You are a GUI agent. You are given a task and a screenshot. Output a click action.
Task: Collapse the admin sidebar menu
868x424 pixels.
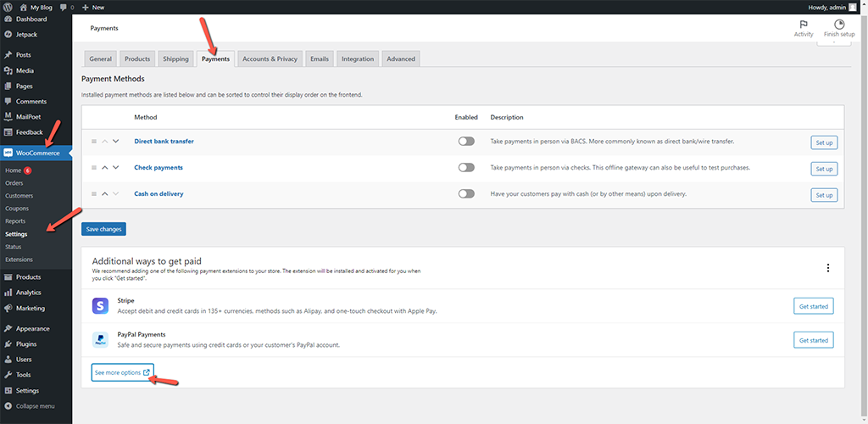(x=36, y=405)
